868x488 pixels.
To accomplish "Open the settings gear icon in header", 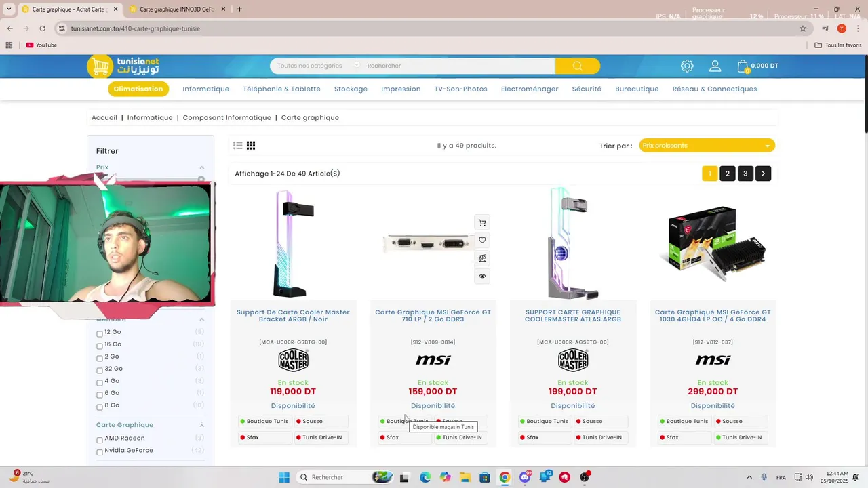I will click(x=687, y=66).
